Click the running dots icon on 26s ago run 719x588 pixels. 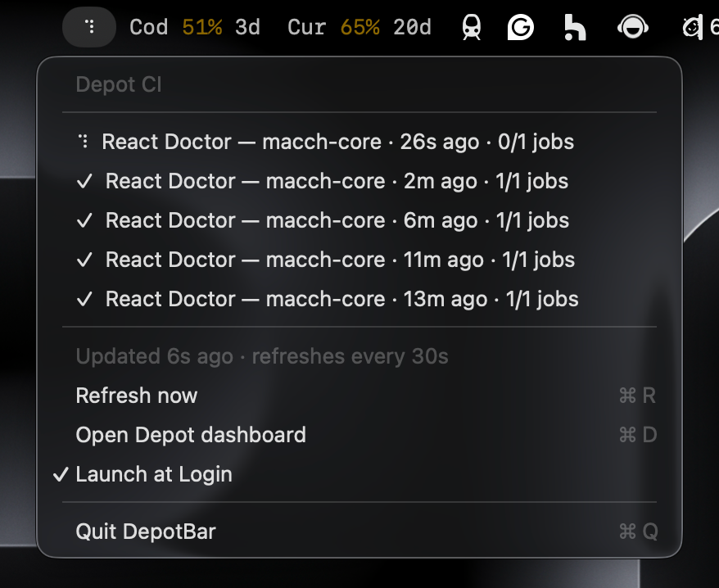[x=84, y=141]
